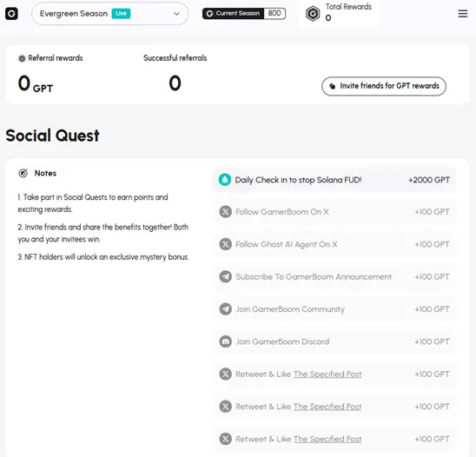Open the last Retweet & Like Specified Post link
The height and width of the screenshot is (457, 476).
coord(327,439)
